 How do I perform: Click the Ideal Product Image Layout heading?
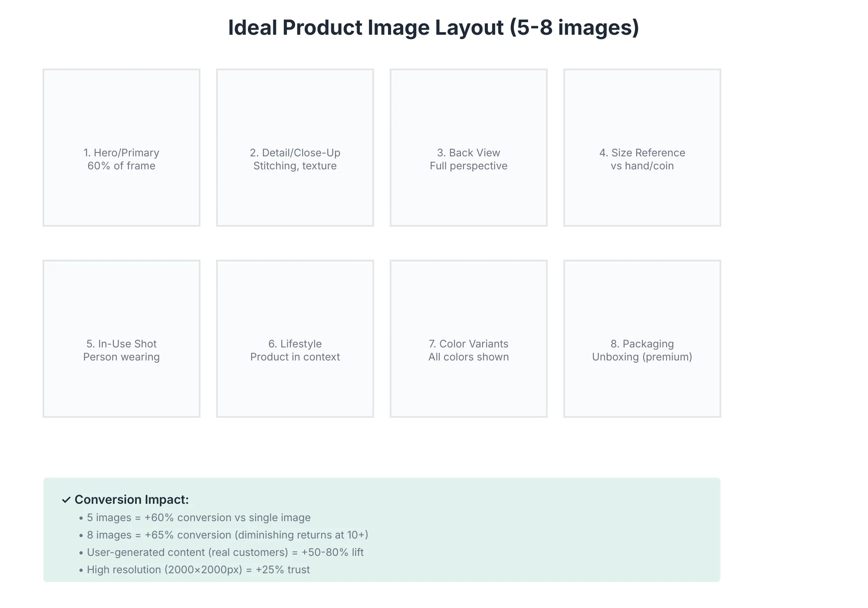(434, 27)
